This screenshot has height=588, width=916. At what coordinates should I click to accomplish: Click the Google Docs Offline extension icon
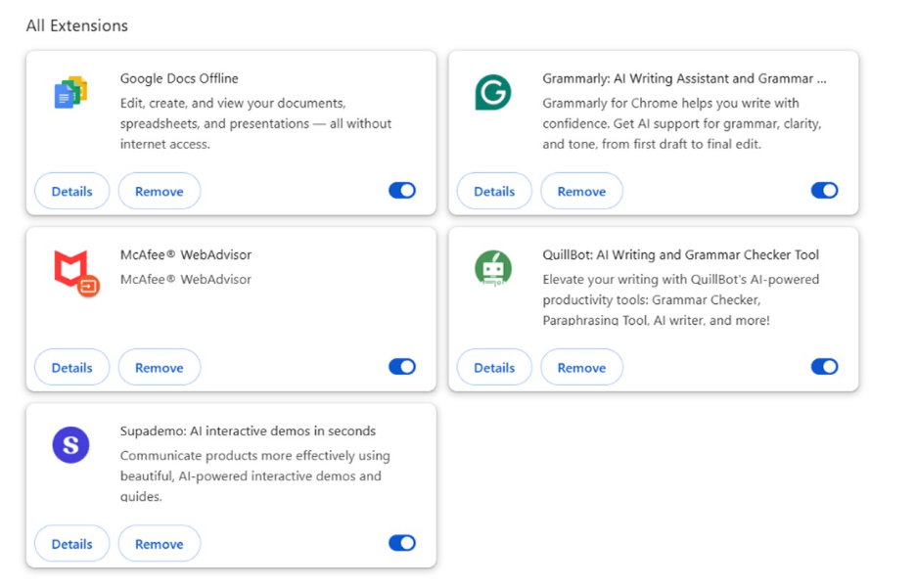[x=70, y=93]
